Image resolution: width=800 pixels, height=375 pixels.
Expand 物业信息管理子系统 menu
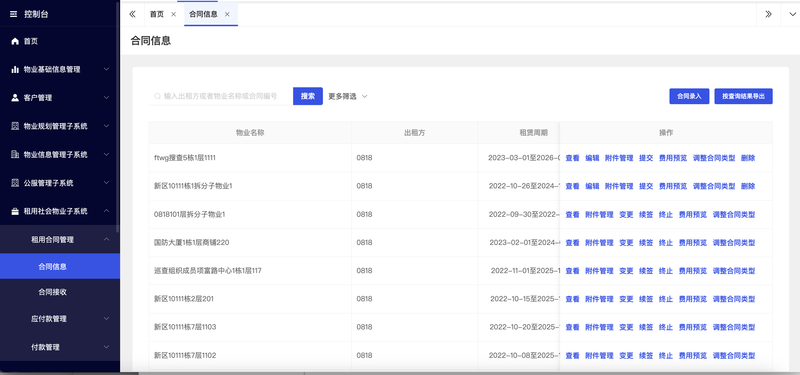[107, 154]
